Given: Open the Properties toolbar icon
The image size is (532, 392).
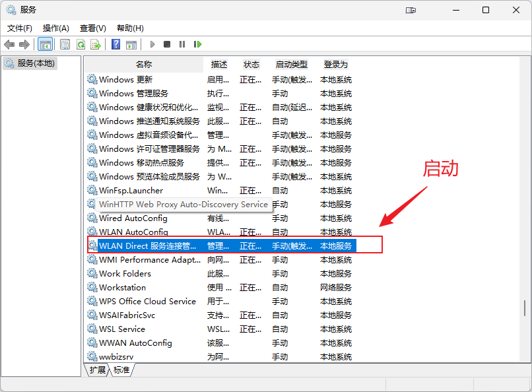Looking at the screenshot, I should click(x=65, y=44).
